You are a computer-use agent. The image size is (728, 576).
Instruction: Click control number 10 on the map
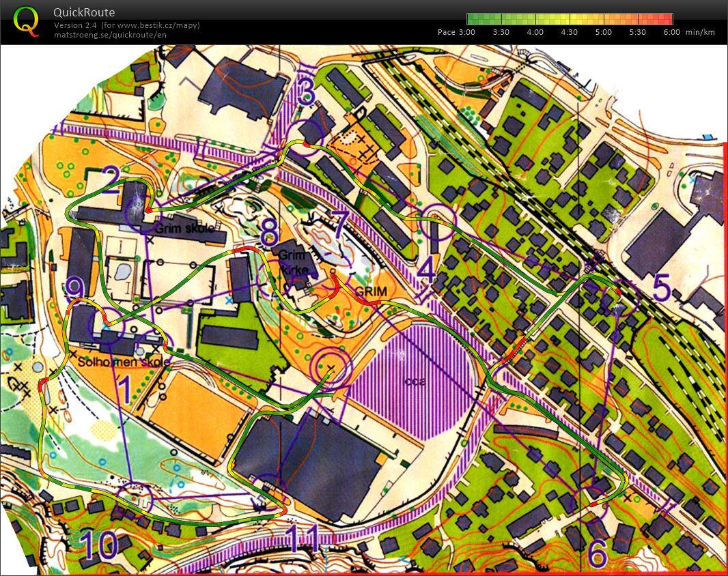99,545
